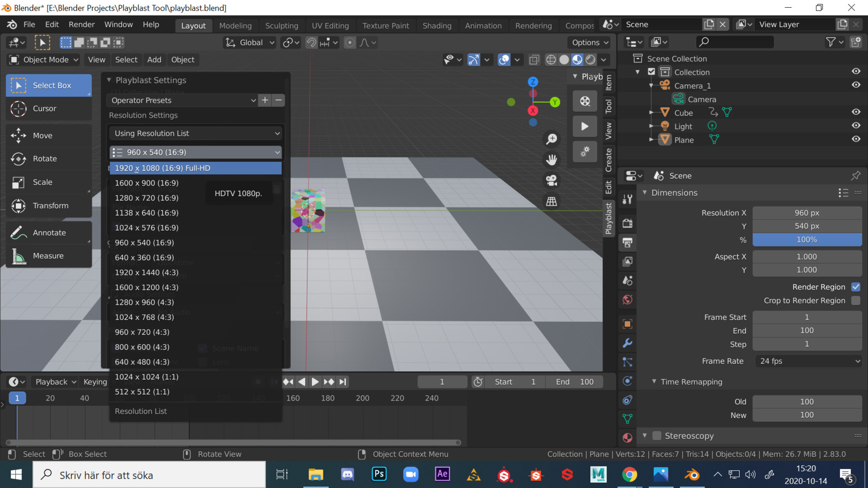Play animation in timeline
868x488 pixels.
pyautogui.click(x=315, y=382)
